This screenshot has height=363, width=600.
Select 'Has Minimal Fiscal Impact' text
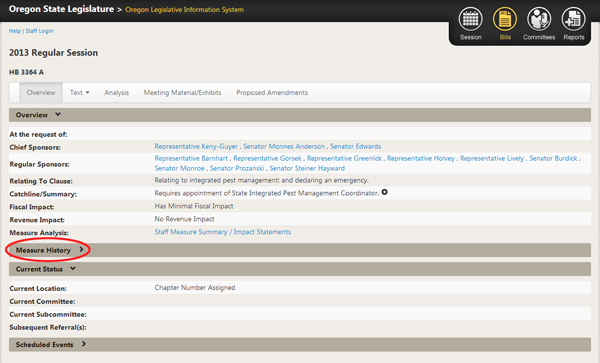[194, 206]
